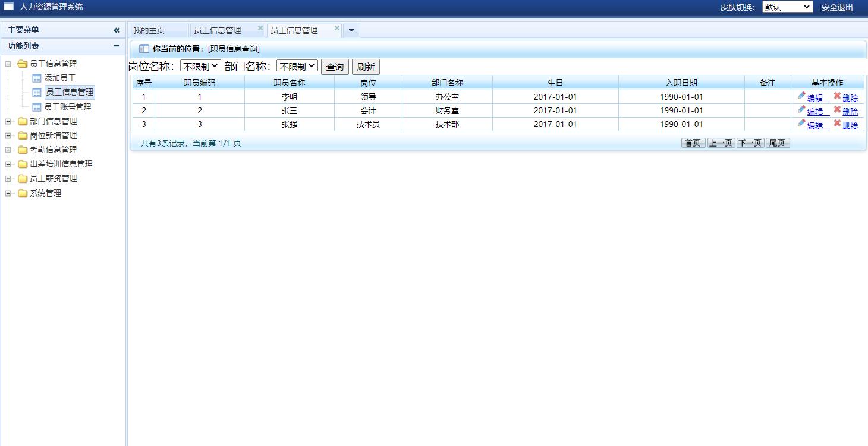
Task: Open the 皮肤切换 skin selector
Action: click(x=787, y=7)
